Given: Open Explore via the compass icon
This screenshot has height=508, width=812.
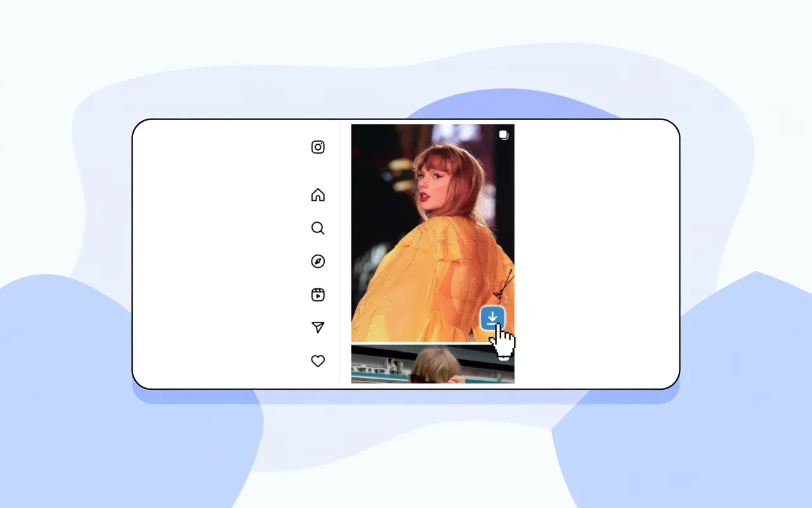Looking at the screenshot, I should pyautogui.click(x=318, y=262).
